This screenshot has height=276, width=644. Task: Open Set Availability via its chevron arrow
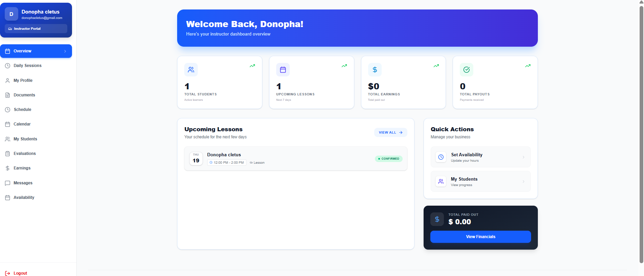tap(523, 157)
